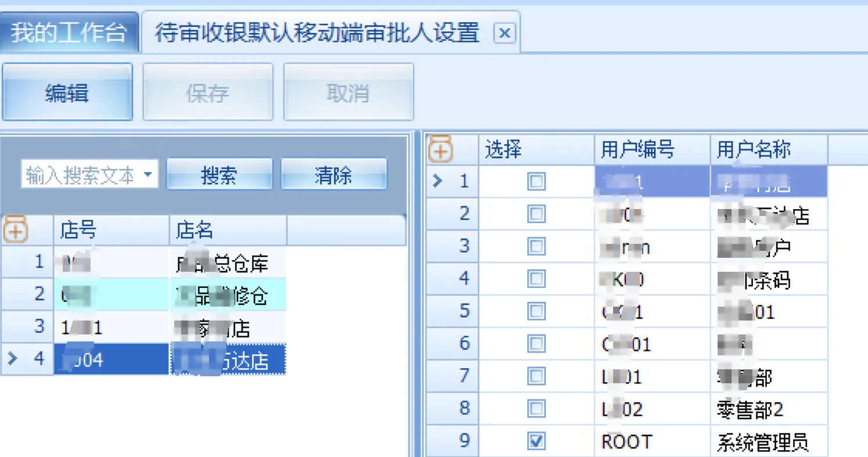This screenshot has height=457, width=868.
Task: Open the search text dropdown arrow
Action: pos(148,175)
